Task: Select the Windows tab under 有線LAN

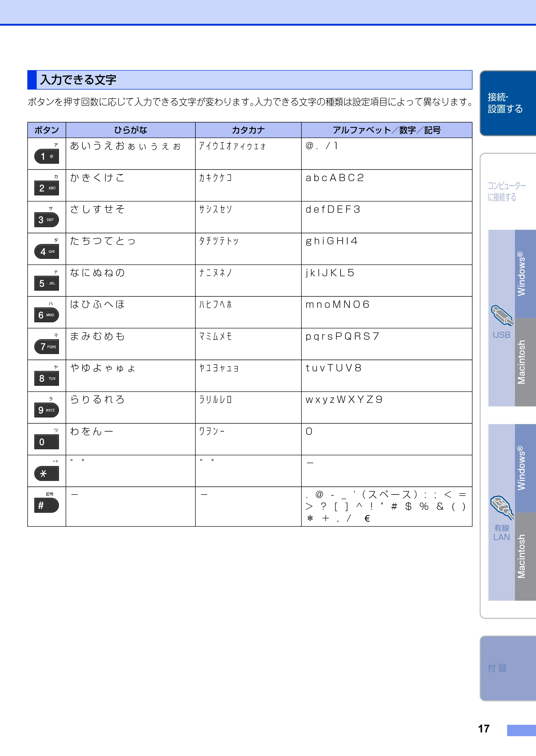Action: [x=525, y=468]
